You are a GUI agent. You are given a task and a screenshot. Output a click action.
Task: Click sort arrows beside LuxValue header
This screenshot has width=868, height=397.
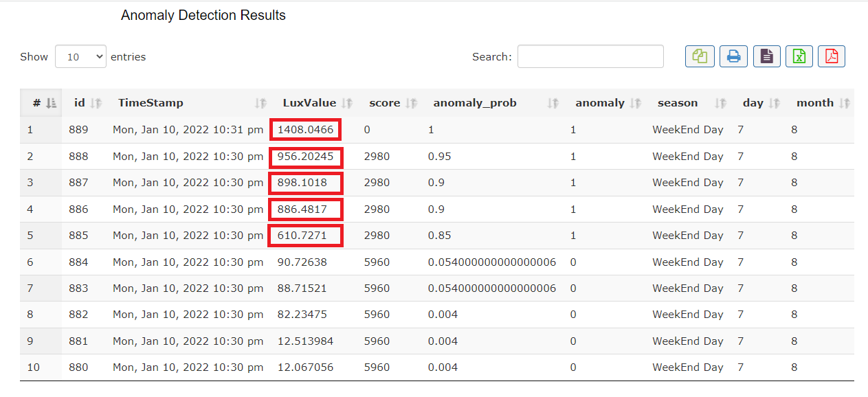coord(347,103)
